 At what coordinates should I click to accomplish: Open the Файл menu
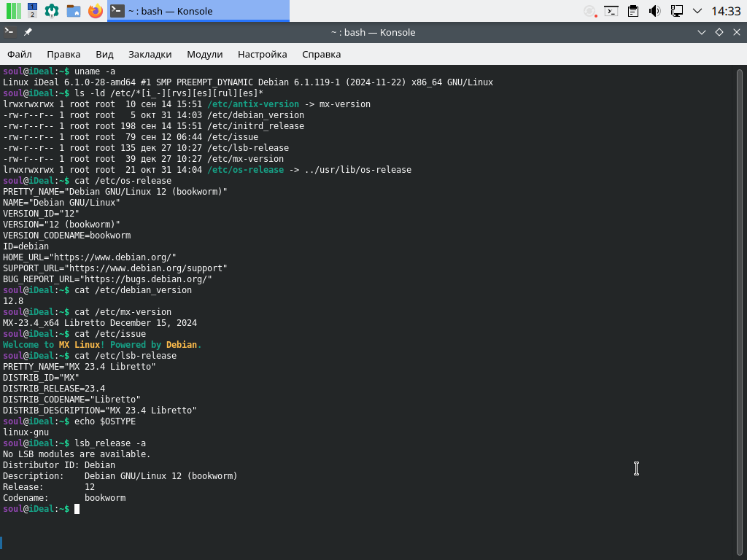tap(20, 54)
